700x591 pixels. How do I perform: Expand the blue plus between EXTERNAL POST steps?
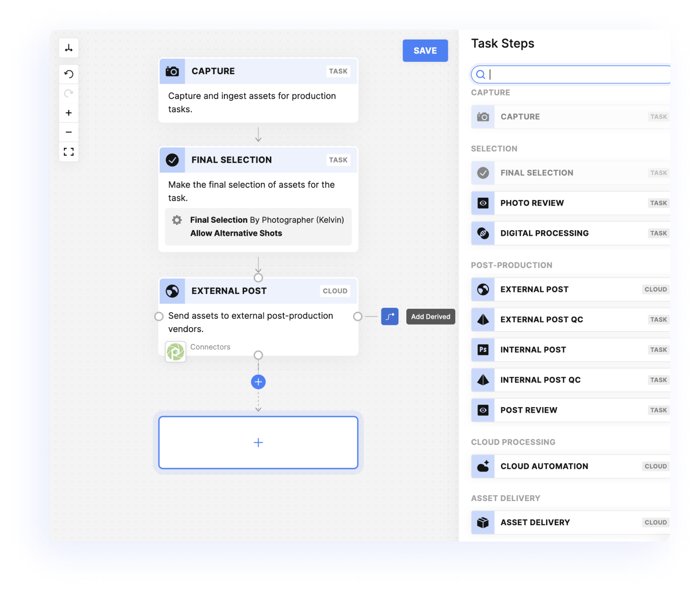pos(258,381)
